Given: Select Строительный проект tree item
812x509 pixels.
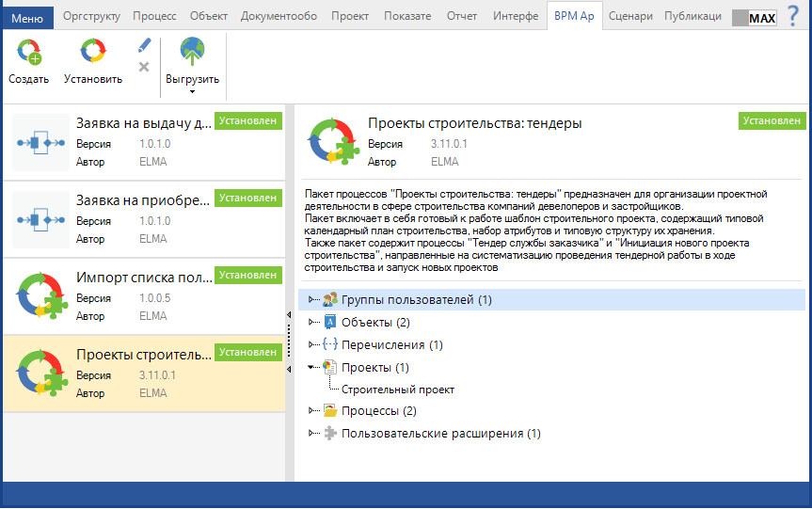Looking at the screenshot, I should coord(398,390).
